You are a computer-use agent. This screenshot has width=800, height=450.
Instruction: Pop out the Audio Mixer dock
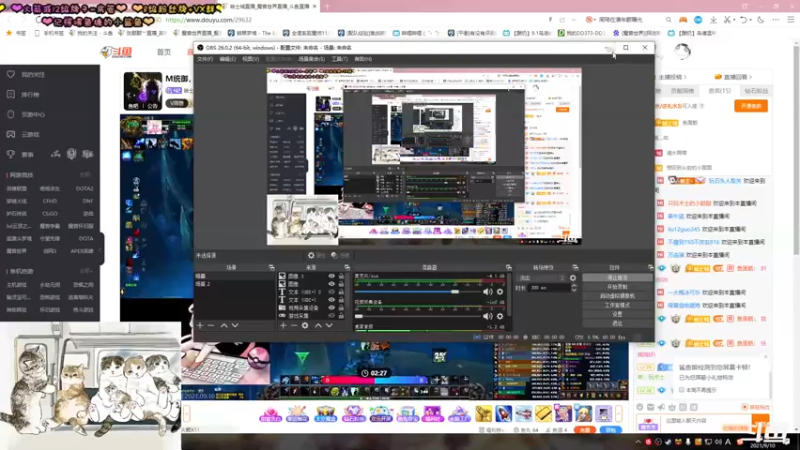tap(509, 267)
